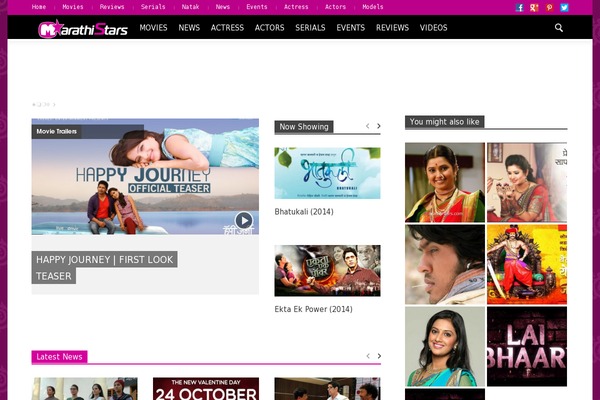The height and width of the screenshot is (400, 600).
Task: Open Serials in top pink bar
Action: [x=153, y=7]
